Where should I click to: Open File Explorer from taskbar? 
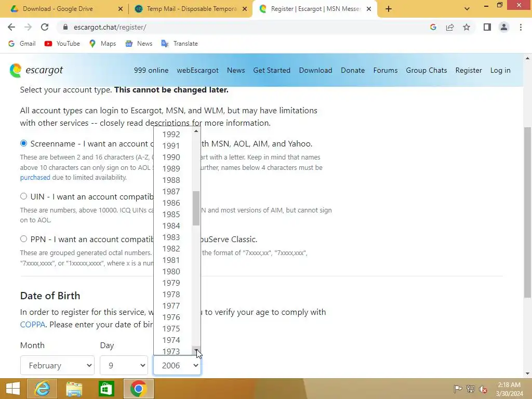click(74, 389)
